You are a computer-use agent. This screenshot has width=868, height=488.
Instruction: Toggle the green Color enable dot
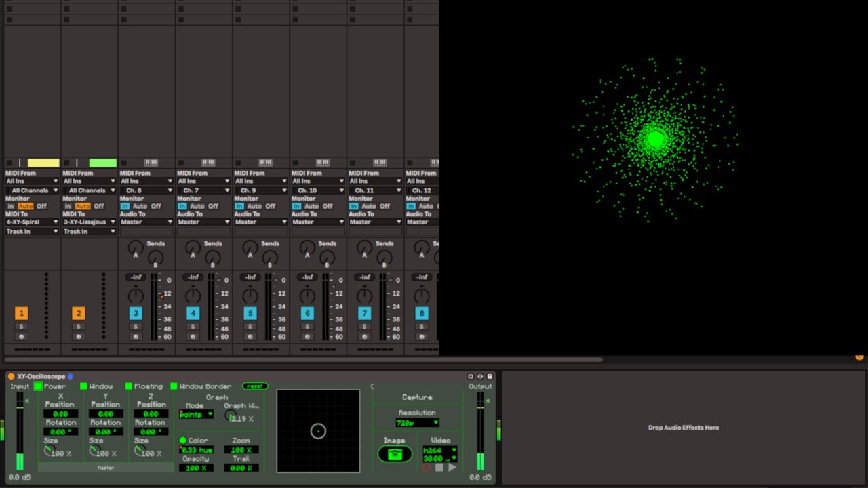(x=182, y=441)
